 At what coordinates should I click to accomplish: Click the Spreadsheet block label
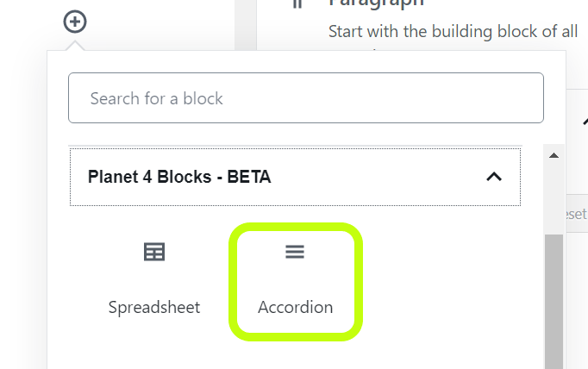(154, 308)
